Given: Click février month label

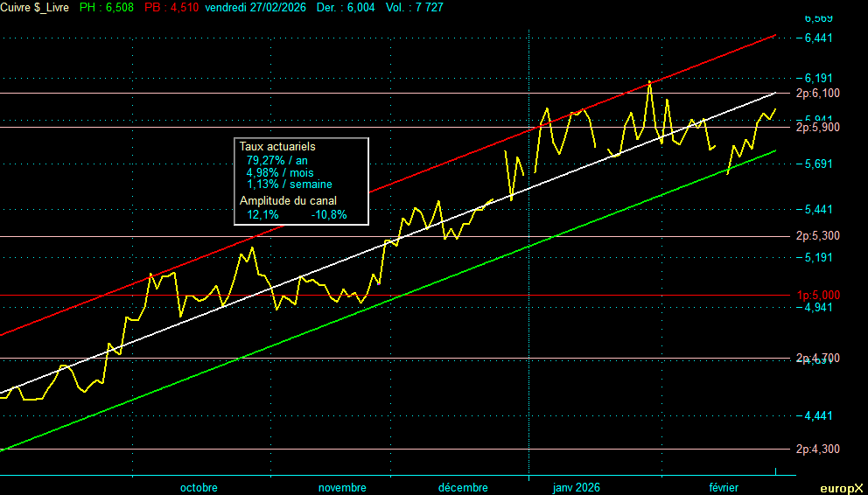Looking at the screenshot, I should [x=724, y=487].
